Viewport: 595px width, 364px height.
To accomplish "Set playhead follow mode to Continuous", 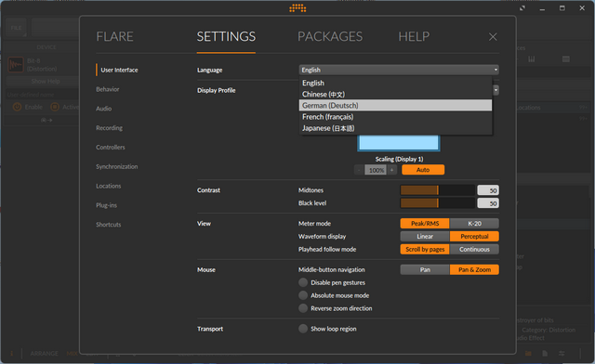I will click(x=474, y=250).
